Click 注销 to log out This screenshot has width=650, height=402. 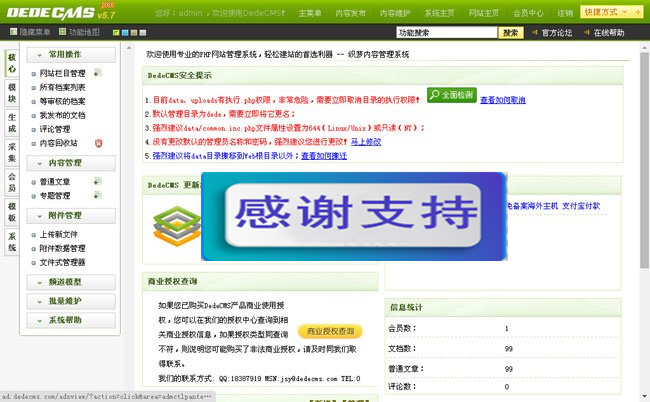click(x=565, y=13)
